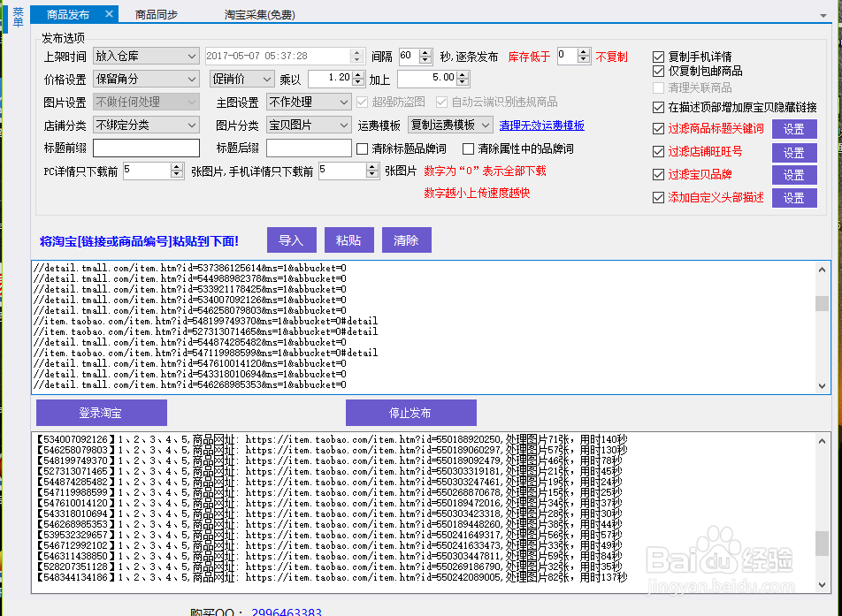Click 设置 button for 过滤商品标题关键词
Screen dimensions: 842x616
pos(794,129)
